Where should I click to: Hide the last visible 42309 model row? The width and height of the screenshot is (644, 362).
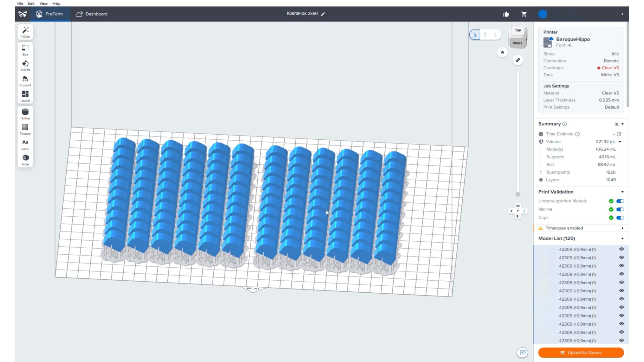point(621,340)
